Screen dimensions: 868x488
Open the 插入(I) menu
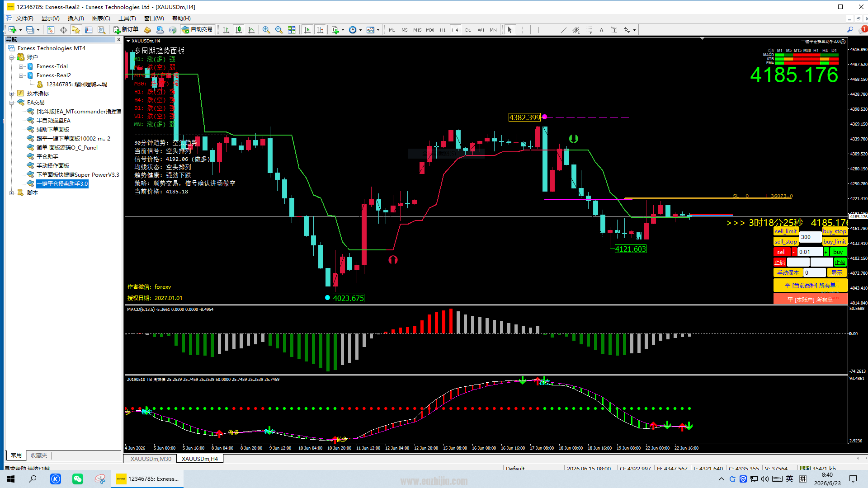[76, 19]
